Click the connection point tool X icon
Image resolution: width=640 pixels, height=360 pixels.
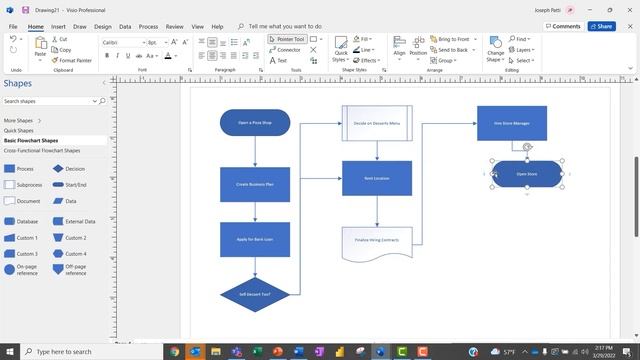[x=313, y=50]
